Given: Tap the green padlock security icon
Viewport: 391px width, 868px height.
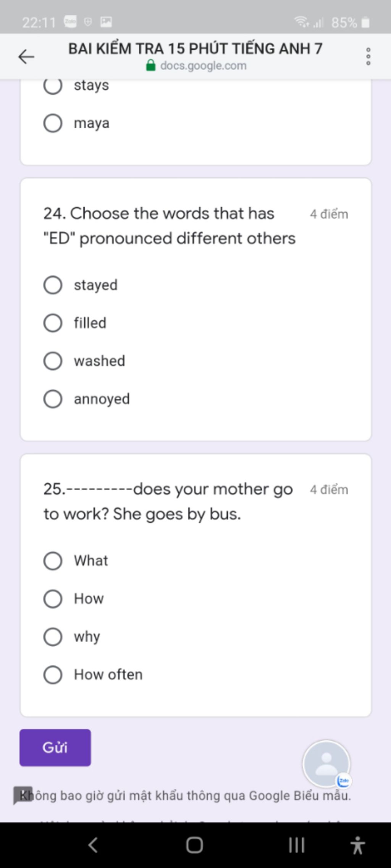Looking at the screenshot, I should click(x=151, y=66).
